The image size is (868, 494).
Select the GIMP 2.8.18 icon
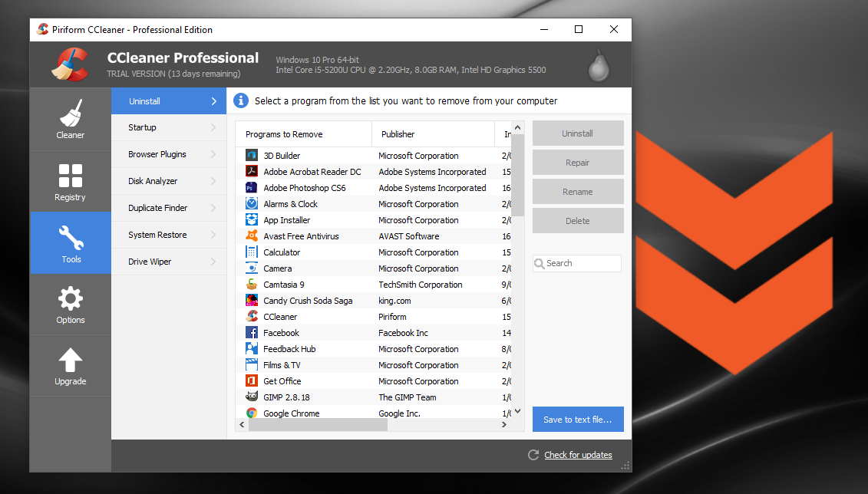click(251, 397)
